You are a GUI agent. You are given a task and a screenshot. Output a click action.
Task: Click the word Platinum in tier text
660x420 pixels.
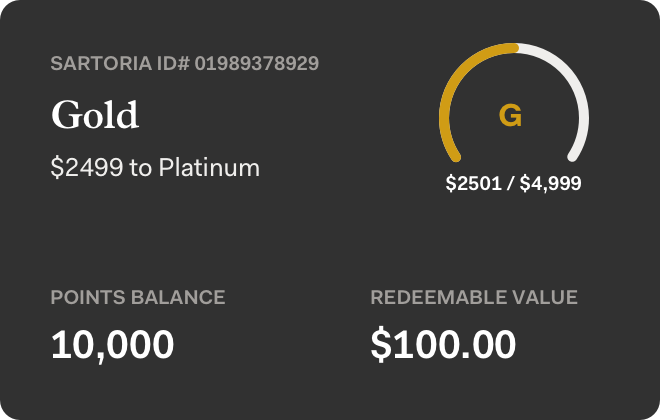213,167
